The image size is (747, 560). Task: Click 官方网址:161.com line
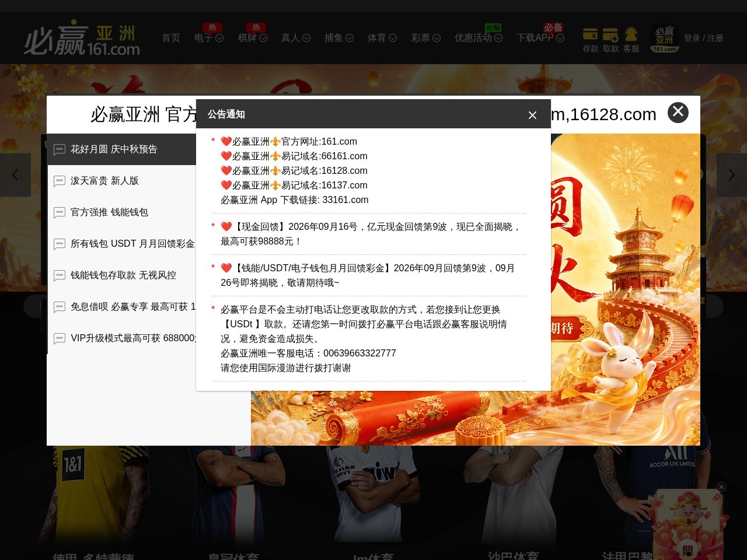(x=289, y=142)
